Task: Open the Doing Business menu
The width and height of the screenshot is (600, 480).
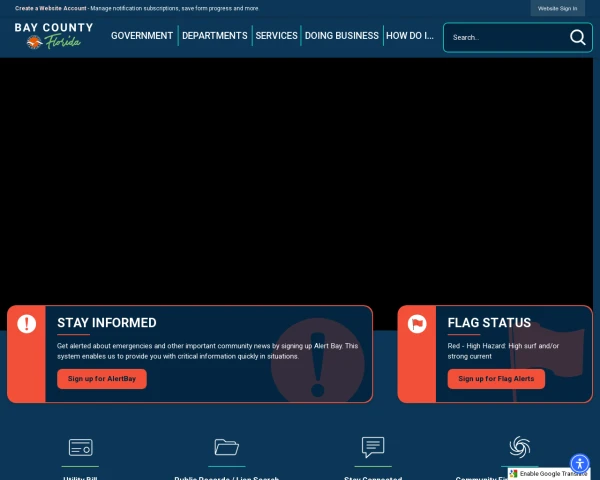Action: (342, 36)
